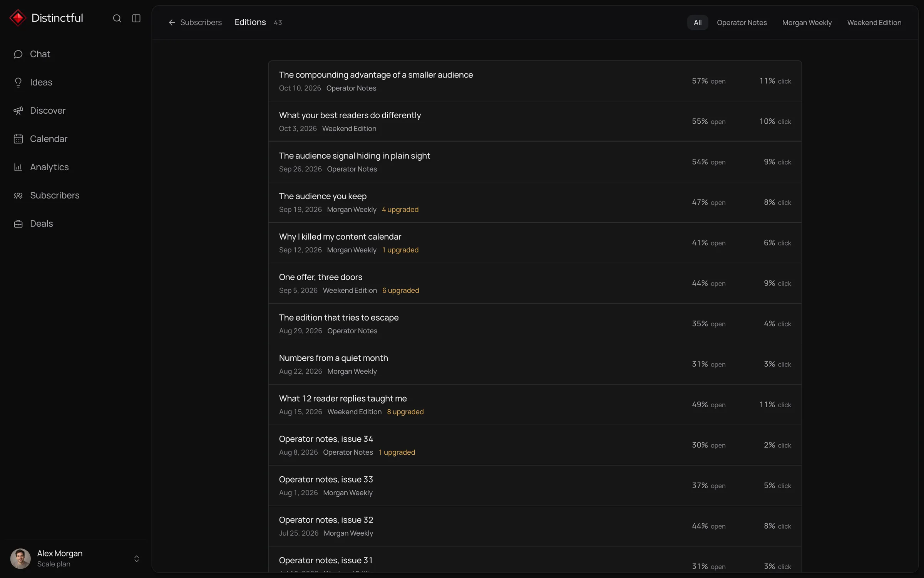Click the Ideas lightbulb icon

18,82
